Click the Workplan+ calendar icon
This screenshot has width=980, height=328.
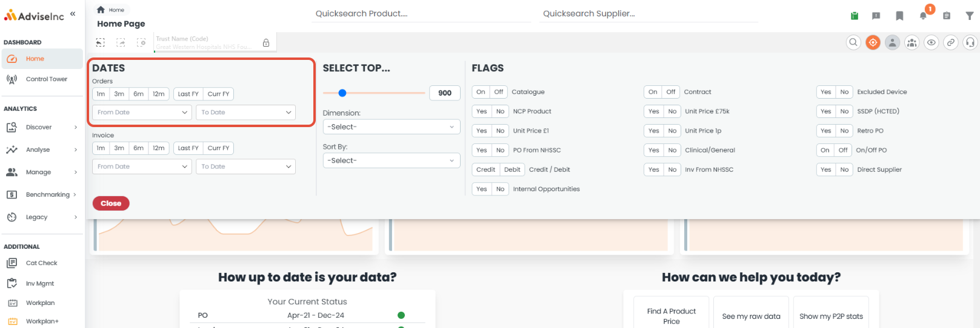point(12,321)
